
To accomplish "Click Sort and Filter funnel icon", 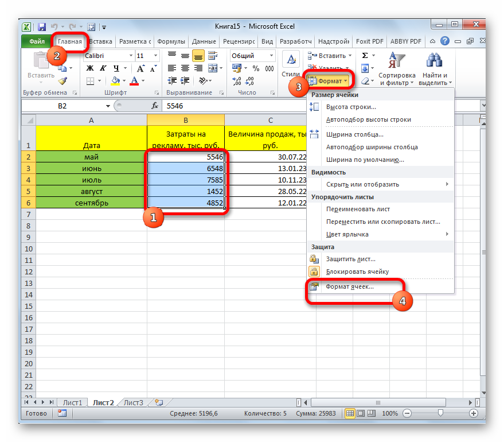I will pyautogui.click(x=397, y=60).
